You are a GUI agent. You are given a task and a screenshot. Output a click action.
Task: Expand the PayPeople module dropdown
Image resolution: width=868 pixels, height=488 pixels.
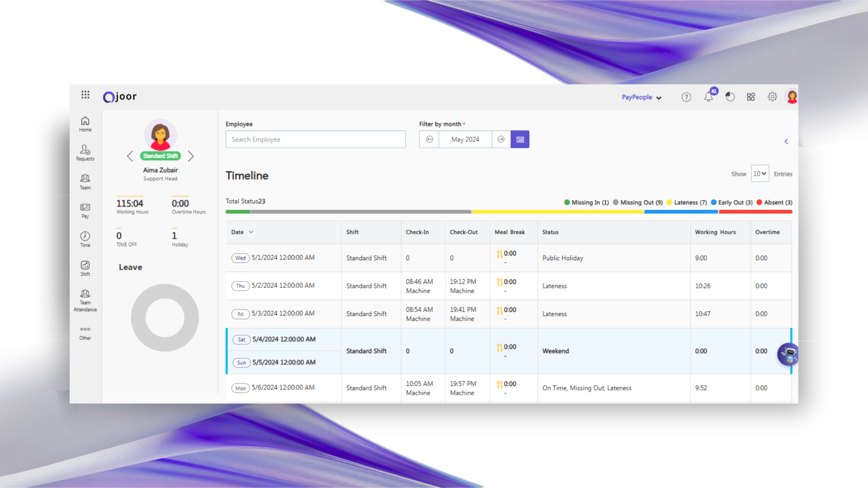[641, 97]
